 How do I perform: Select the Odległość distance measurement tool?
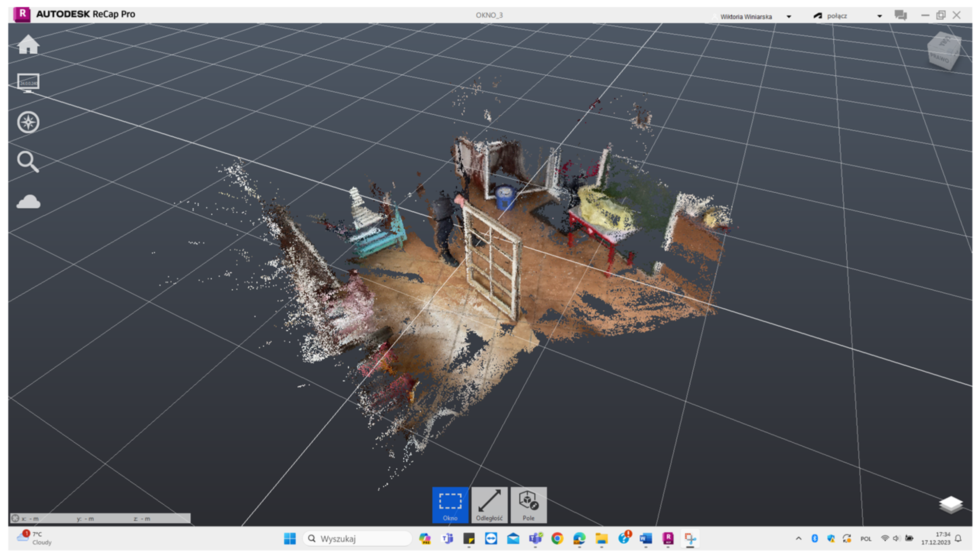coord(489,505)
